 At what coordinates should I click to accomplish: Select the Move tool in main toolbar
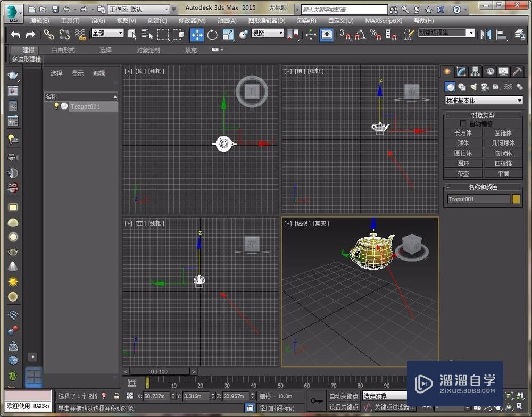coord(197,35)
